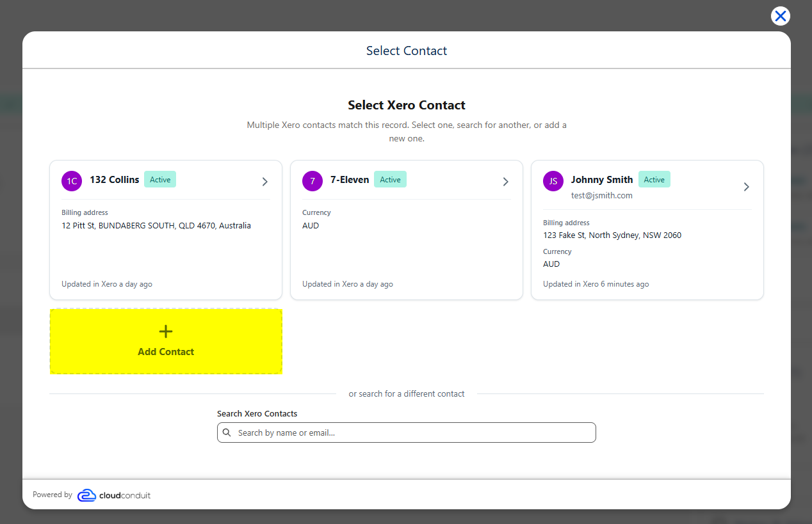Click the 12 Pitt St billing address
Viewport: 812px width, 524px height.
pos(156,226)
